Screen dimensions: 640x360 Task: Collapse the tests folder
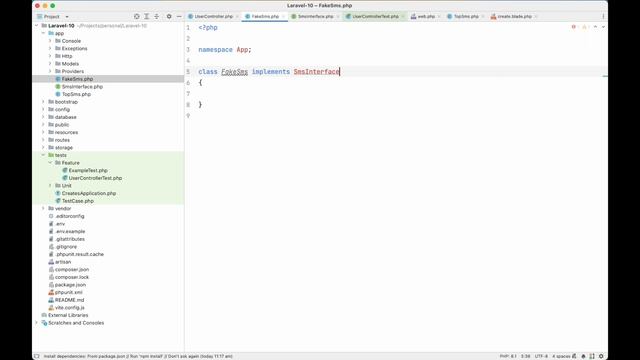[43, 155]
